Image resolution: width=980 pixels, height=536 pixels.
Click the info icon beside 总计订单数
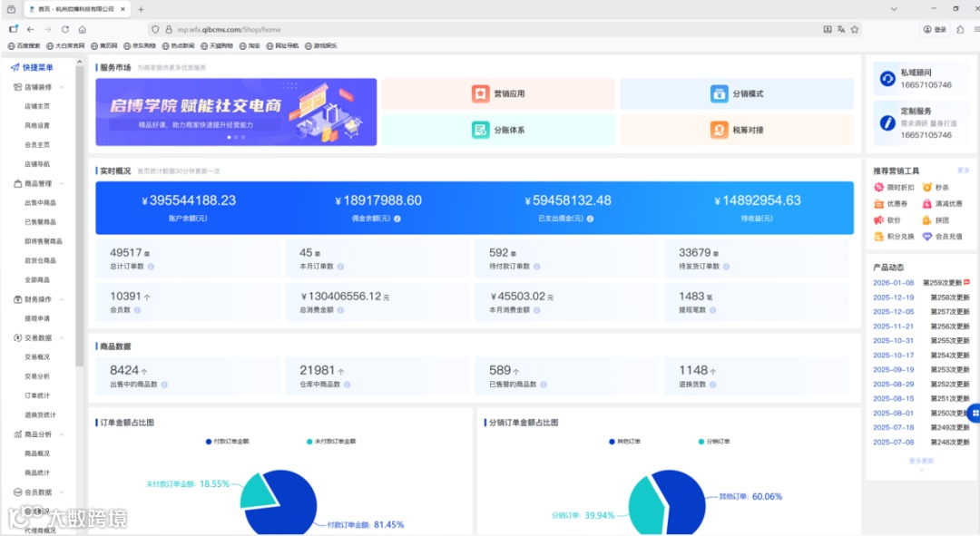click(x=151, y=266)
